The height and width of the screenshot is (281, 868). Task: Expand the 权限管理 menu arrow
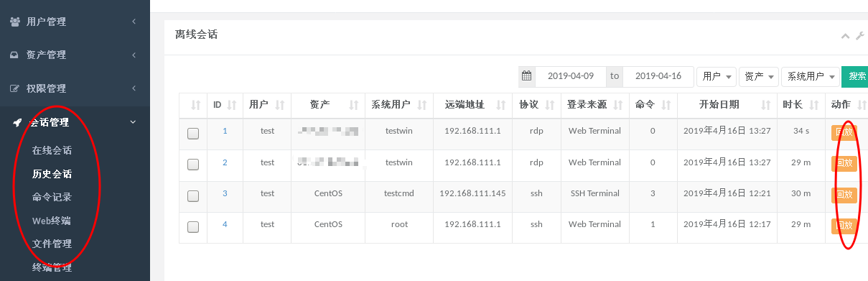[134, 88]
